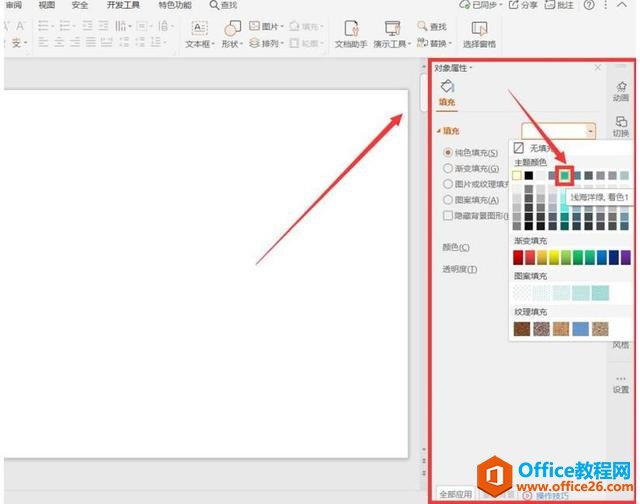Click the 查找 find icon in ribbon
The height and width of the screenshot is (504, 640).
(x=431, y=27)
